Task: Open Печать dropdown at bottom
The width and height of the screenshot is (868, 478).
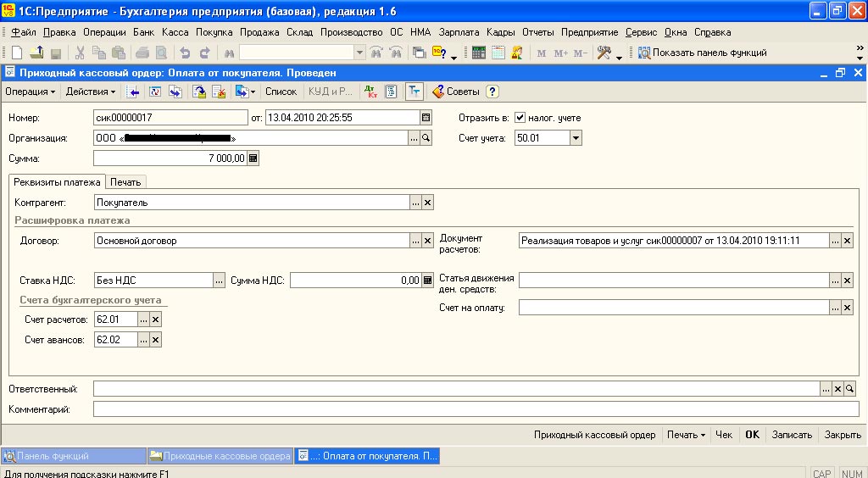Action: click(687, 435)
